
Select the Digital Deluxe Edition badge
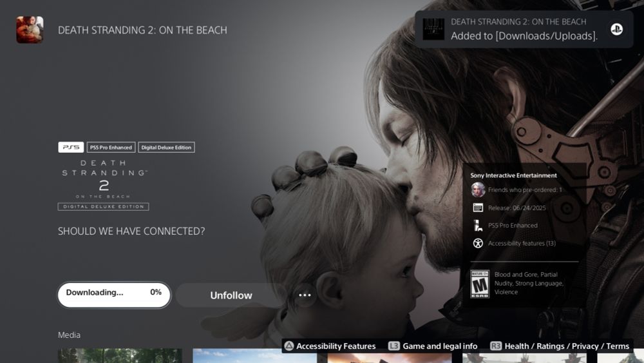[x=166, y=147]
